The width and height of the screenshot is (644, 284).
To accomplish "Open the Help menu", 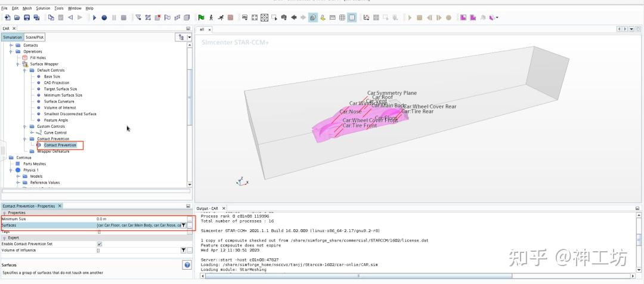I will (x=89, y=8).
